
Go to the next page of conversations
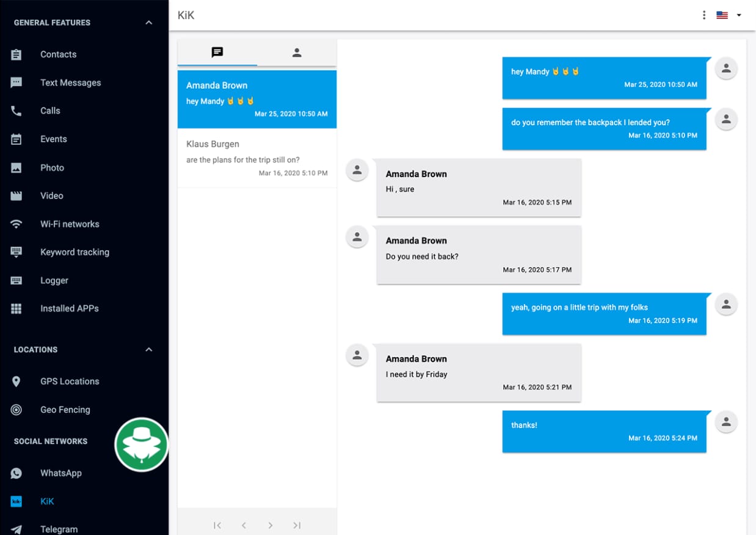(x=270, y=525)
